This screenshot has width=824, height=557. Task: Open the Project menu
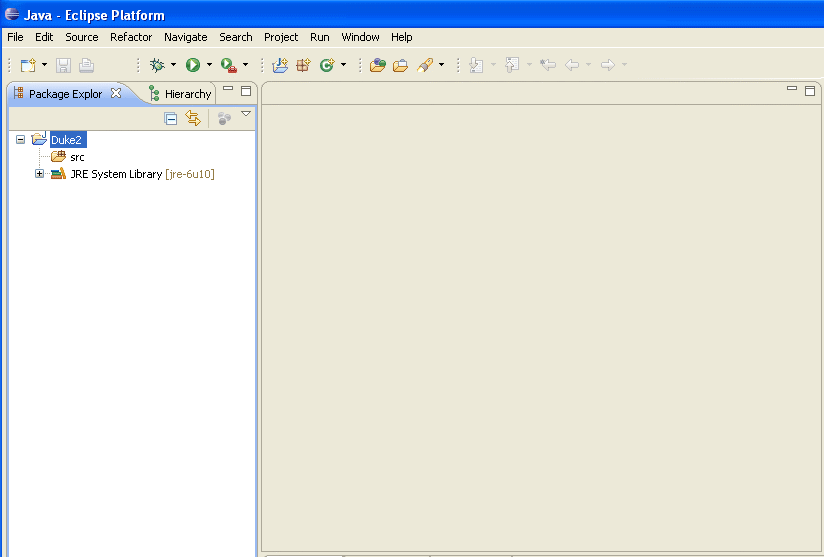pyautogui.click(x=281, y=37)
